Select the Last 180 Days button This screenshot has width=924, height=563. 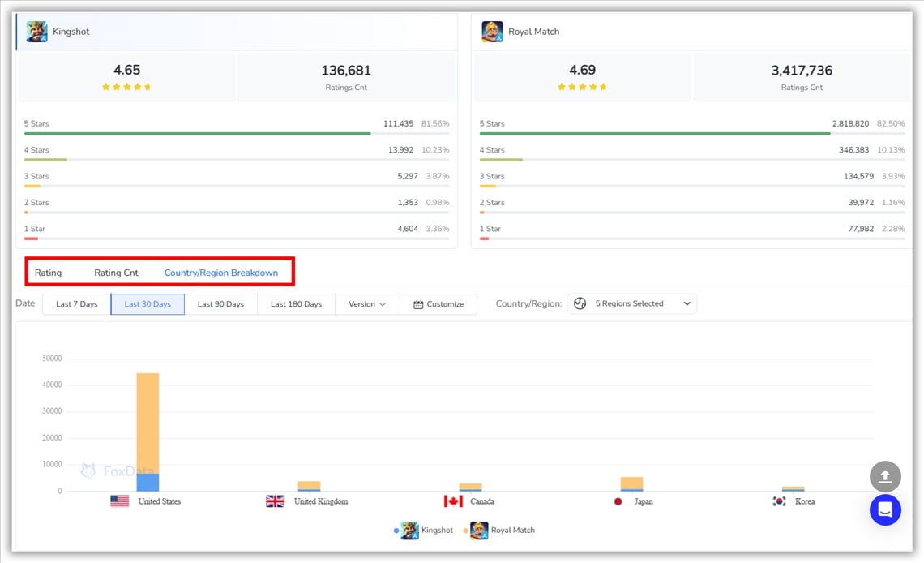[296, 304]
